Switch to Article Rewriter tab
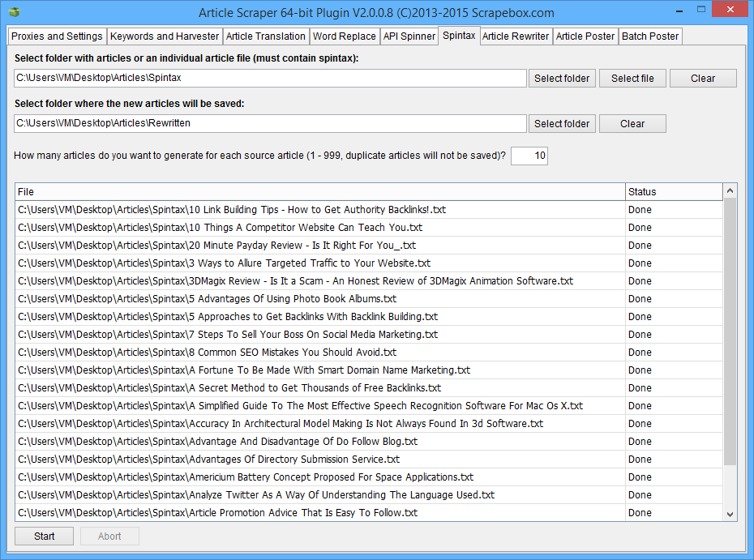The width and height of the screenshot is (754, 560). pos(516,36)
